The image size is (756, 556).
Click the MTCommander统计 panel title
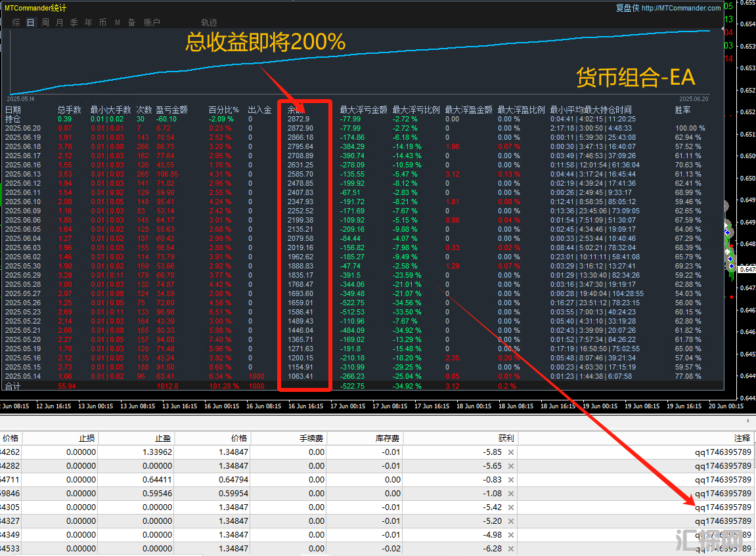[x=35, y=8]
